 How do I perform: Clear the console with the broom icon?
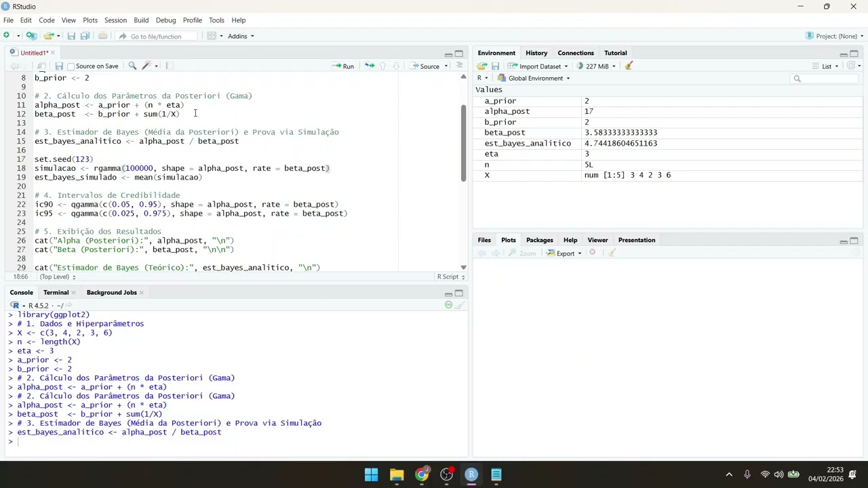point(459,305)
